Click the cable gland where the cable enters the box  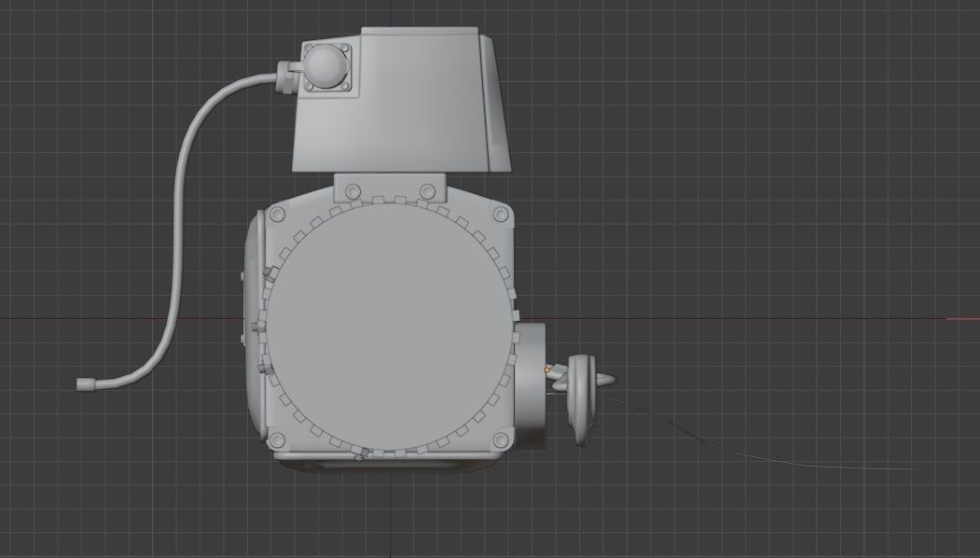tap(289, 76)
